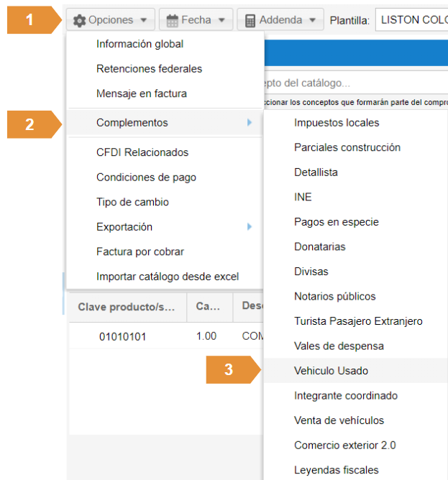The height and width of the screenshot is (480, 448).
Task: Expand the Complementos submenu arrow
Action: (x=250, y=123)
